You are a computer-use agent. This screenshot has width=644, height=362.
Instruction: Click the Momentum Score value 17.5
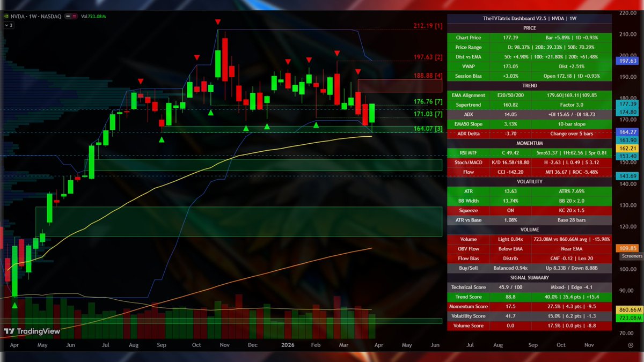510,306
